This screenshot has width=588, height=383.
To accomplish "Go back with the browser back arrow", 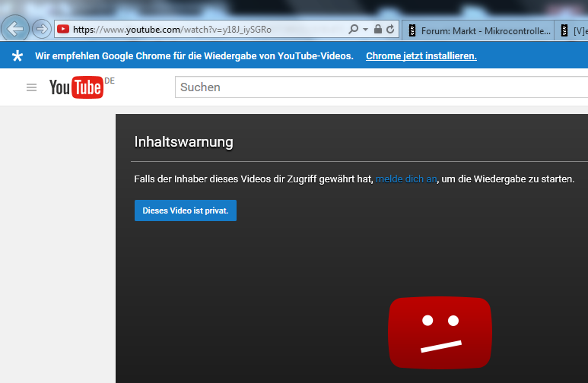I will point(15,28).
